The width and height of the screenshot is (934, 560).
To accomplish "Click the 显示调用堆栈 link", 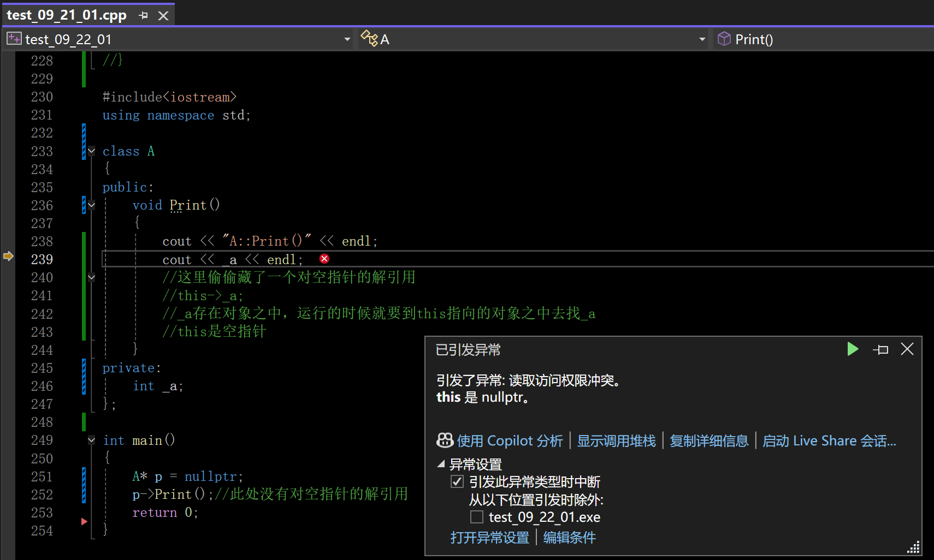I will click(x=616, y=440).
